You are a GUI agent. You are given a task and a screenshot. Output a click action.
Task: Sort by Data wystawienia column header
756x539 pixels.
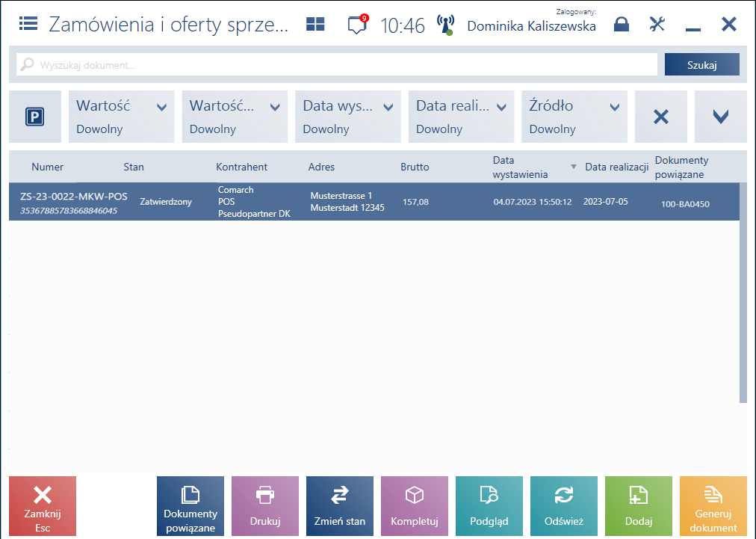tap(520, 167)
